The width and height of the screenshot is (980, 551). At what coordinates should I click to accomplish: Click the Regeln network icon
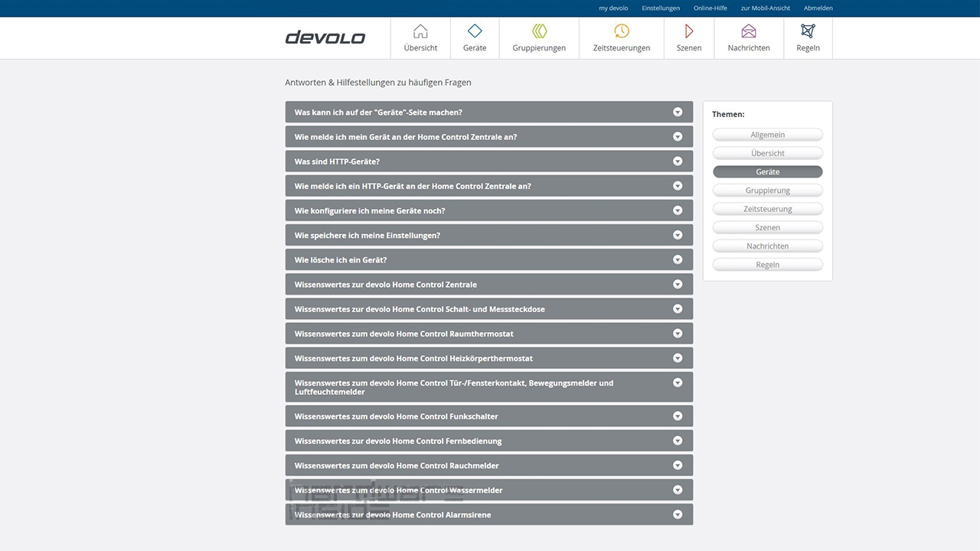[808, 31]
